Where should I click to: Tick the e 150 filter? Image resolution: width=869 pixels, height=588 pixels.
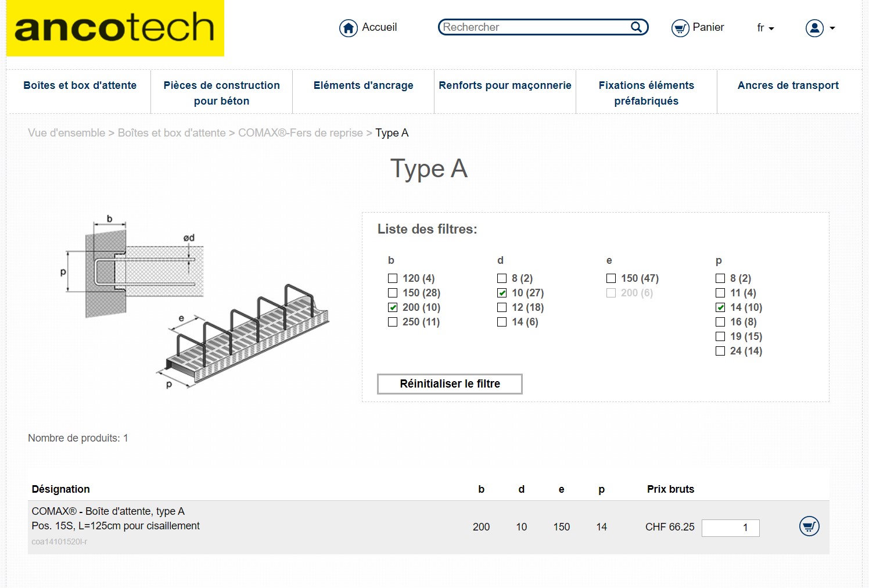[x=612, y=278]
